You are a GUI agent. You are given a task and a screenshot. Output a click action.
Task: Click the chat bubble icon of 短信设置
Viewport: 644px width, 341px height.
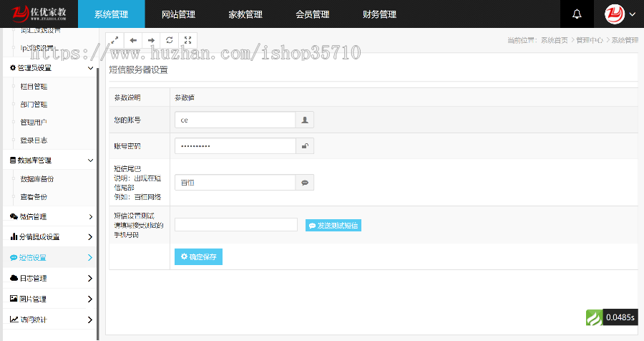coord(14,257)
